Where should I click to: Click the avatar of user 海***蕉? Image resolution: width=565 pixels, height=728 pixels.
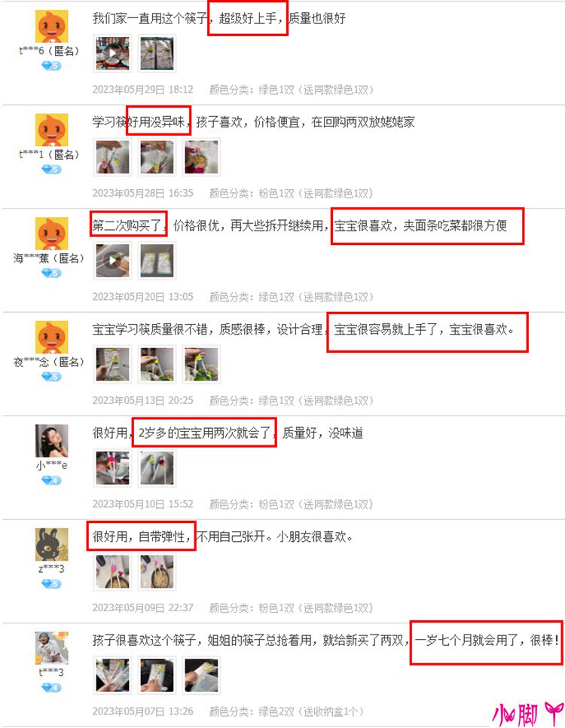[51, 234]
